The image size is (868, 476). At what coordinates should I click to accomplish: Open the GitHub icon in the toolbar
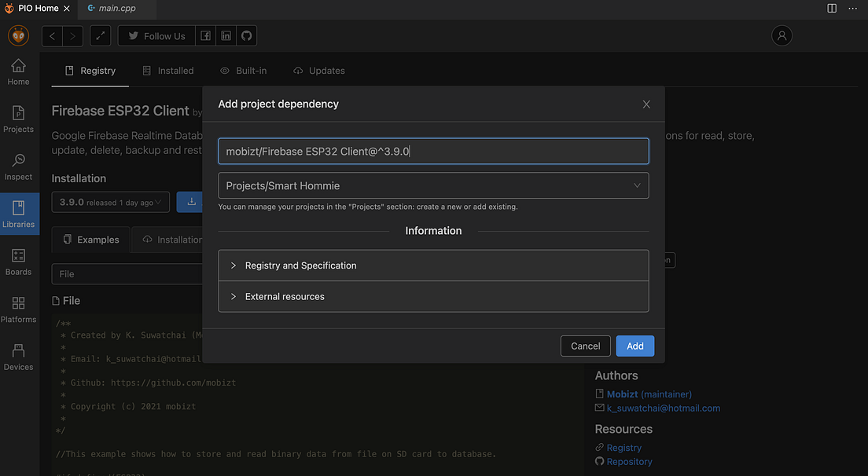(246, 35)
